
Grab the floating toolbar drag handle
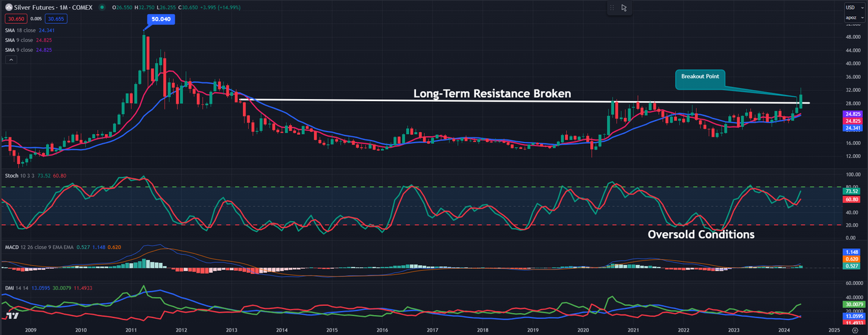pos(611,8)
